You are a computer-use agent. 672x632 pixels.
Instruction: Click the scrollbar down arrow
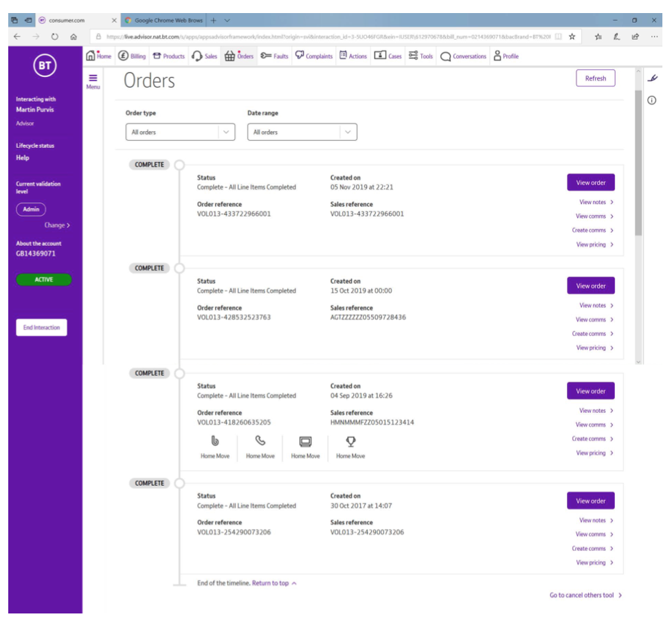pos(638,361)
